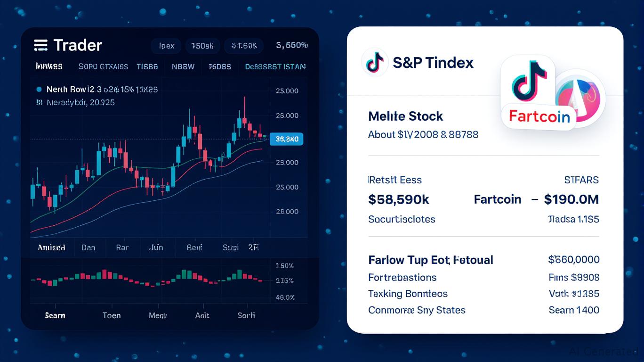This screenshot has height=362, width=644.
Task: Switch to the TISB6 tab
Action: (x=147, y=66)
